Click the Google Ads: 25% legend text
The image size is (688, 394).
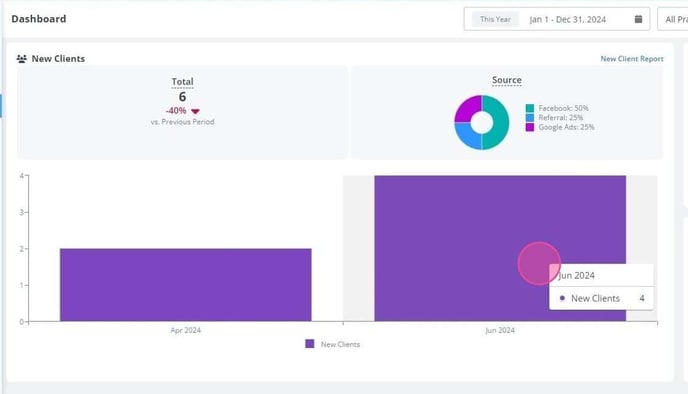(566, 127)
